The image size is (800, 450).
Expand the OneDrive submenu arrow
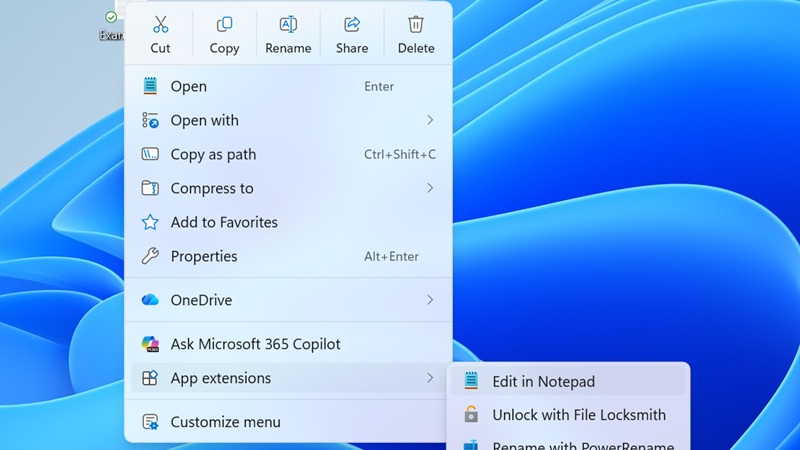[x=430, y=299]
